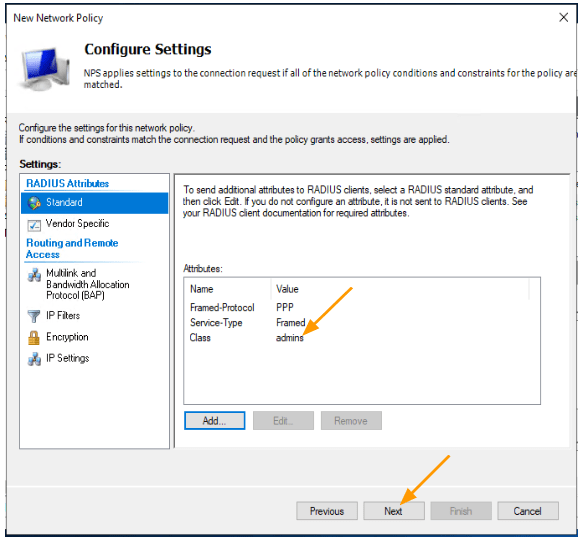Select the Framed-Protocol attribute row
Screen dimensions: 585x543
pyautogui.click(x=361, y=308)
